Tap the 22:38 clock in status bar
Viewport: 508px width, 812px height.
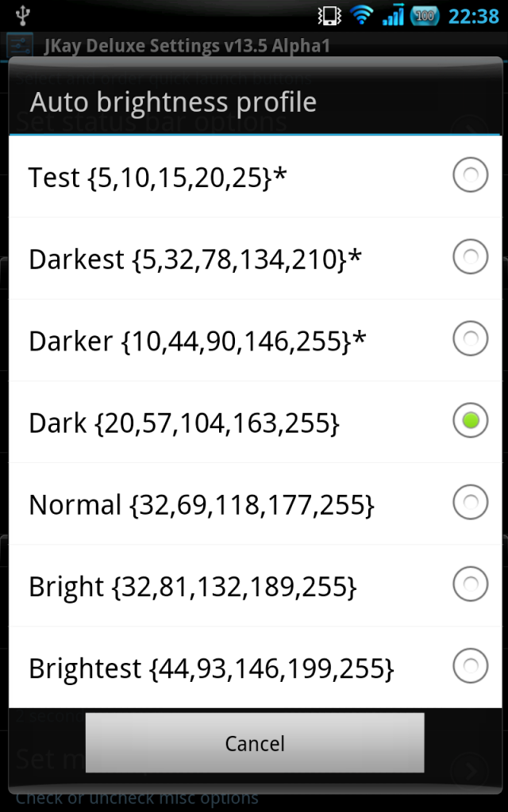pyautogui.click(x=473, y=16)
